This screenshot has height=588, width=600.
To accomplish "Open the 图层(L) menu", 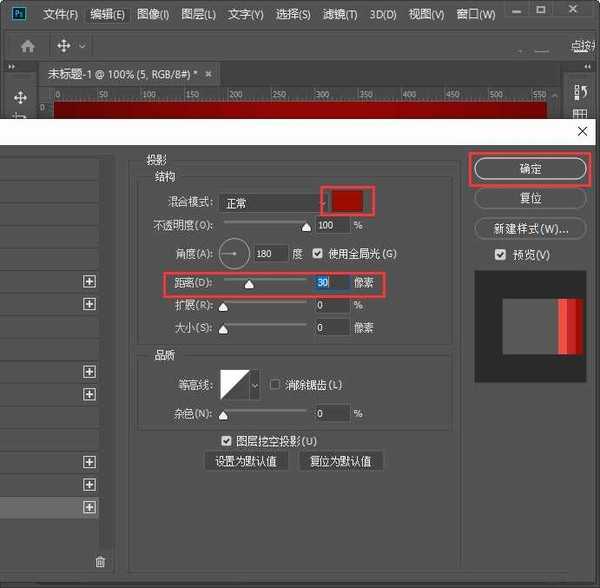I will 200,14.
